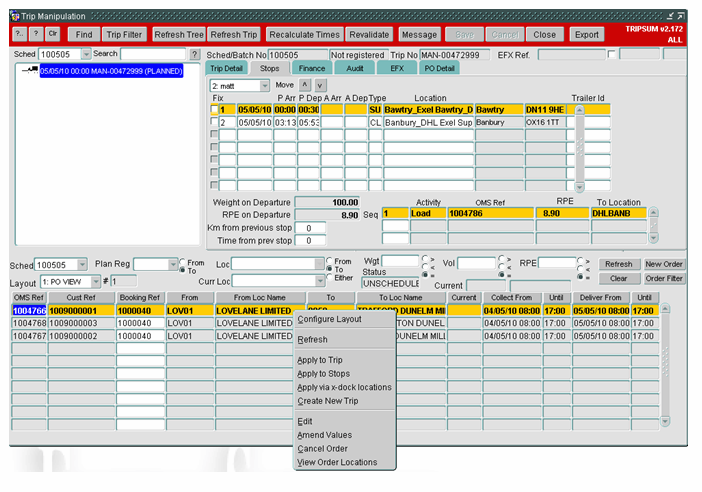
Task: Switch to the Trip Detail tab
Action: 227,68
